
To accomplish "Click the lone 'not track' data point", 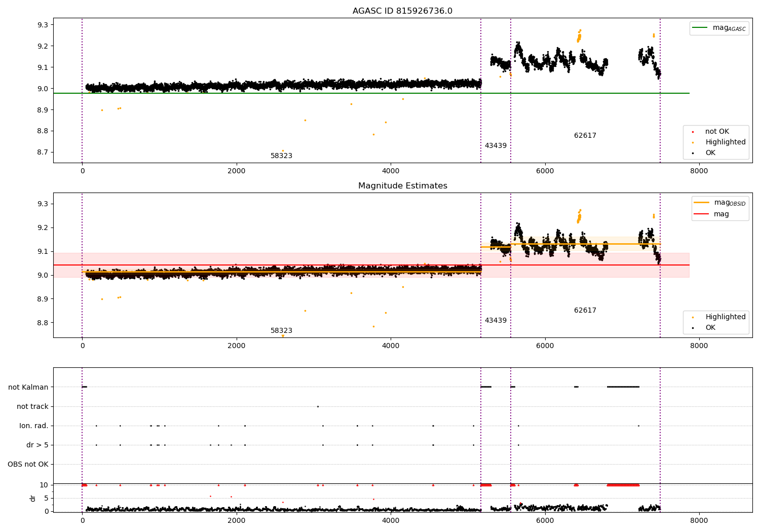I will [318, 406].
